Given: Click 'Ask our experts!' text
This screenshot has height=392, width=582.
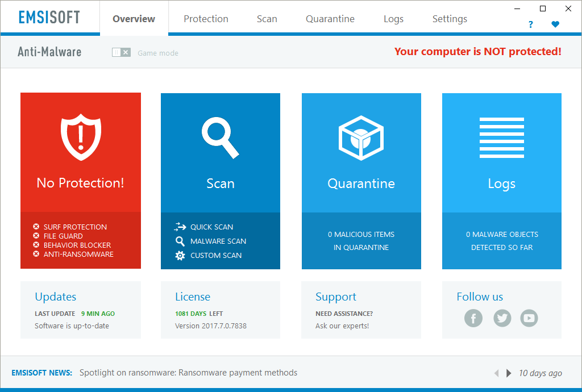Looking at the screenshot, I should [342, 326].
